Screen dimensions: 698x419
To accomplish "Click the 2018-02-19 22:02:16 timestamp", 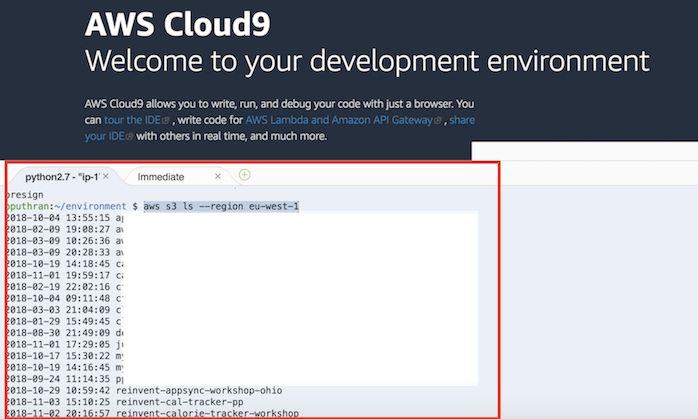I will tap(58, 287).
